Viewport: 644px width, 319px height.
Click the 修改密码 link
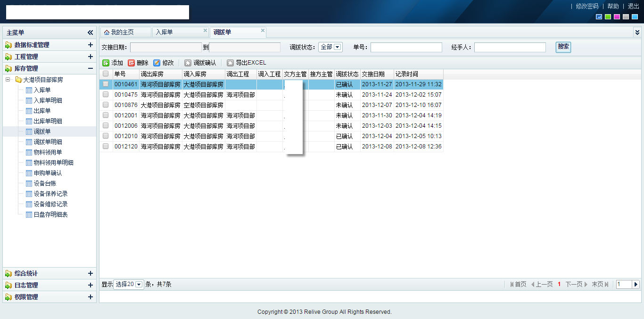point(587,6)
